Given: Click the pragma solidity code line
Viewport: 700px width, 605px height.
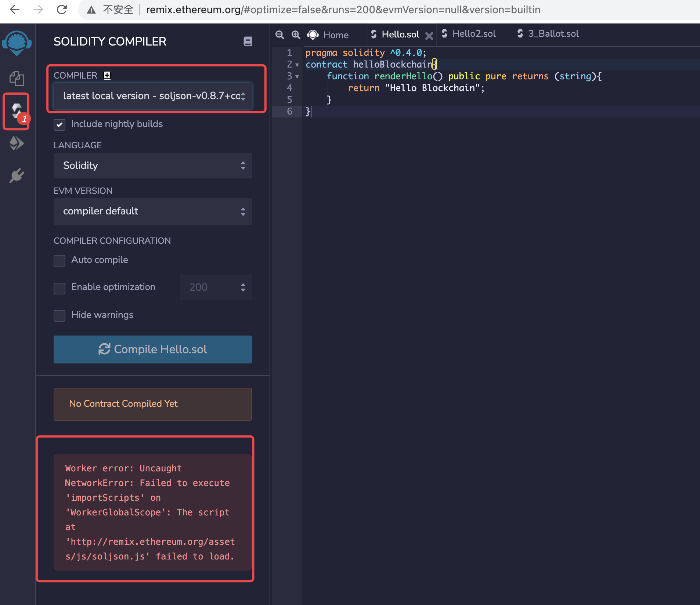Looking at the screenshot, I should 366,52.
